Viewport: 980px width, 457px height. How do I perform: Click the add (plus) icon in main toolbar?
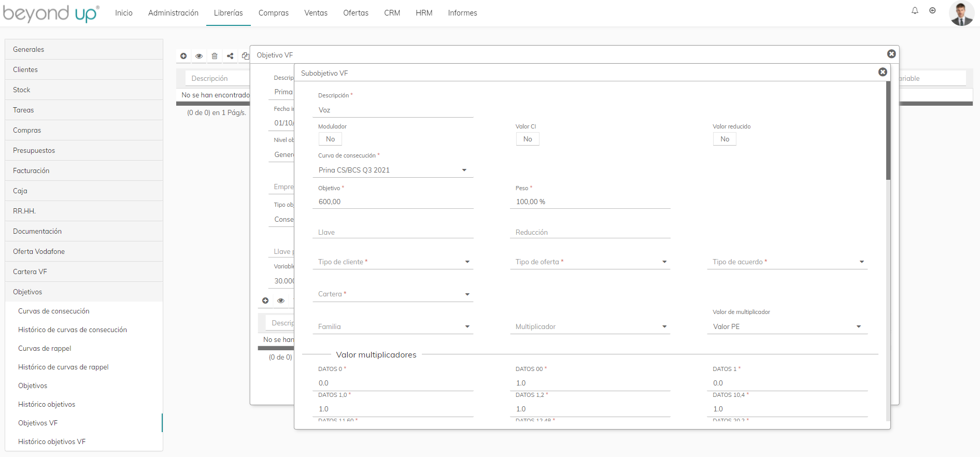coord(183,56)
